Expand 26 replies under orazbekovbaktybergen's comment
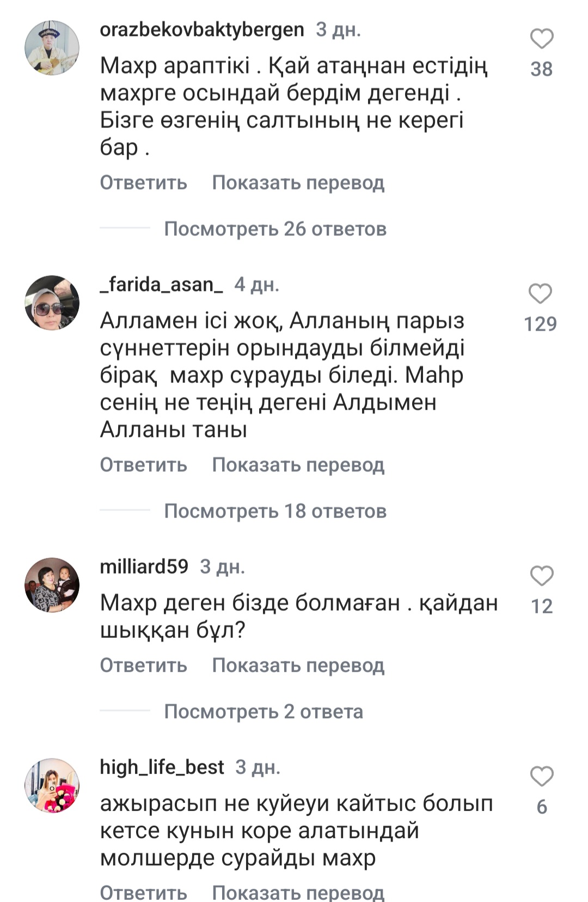This screenshot has width=588, height=902. tap(275, 229)
